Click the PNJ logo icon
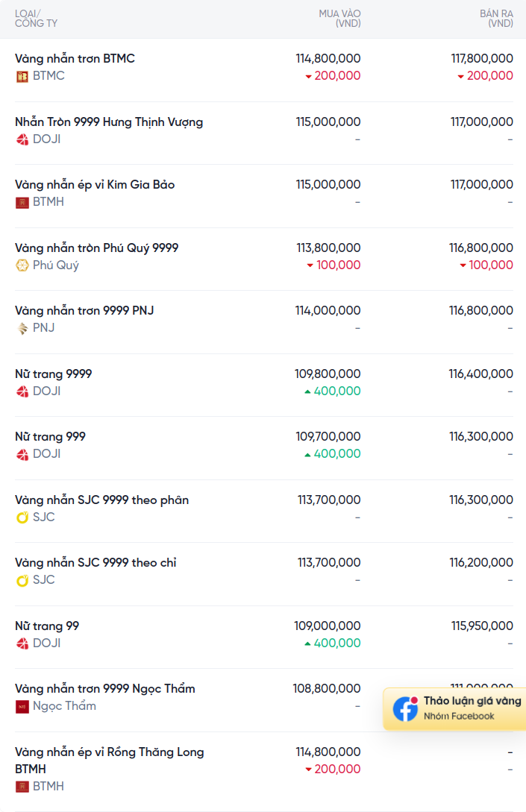The height and width of the screenshot is (812, 526). 22,328
